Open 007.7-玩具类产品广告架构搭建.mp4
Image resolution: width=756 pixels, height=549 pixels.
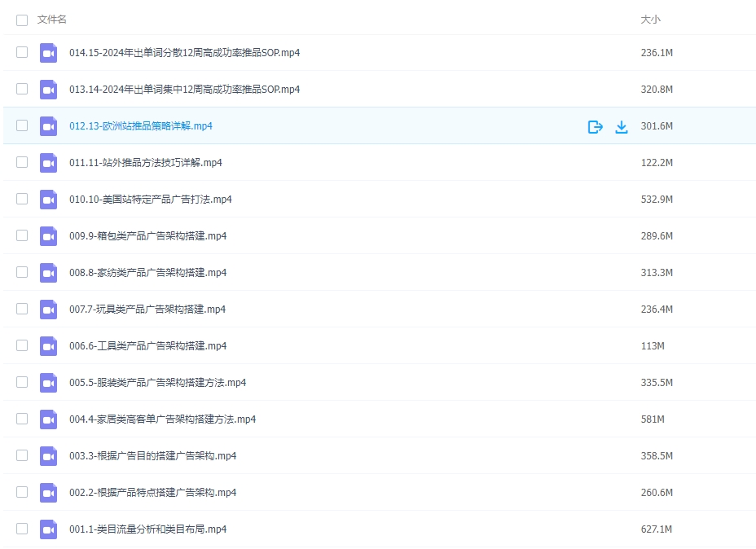pos(147,310)
